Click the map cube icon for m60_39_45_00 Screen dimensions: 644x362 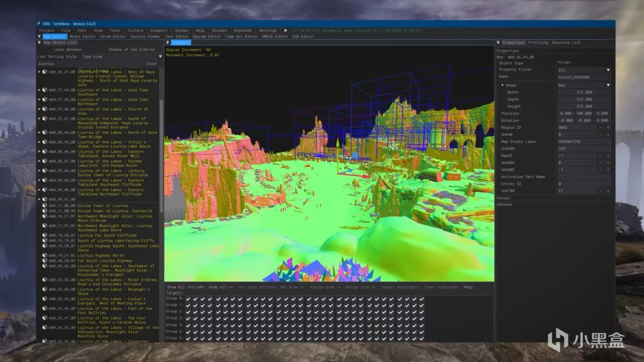coord(45,180)
